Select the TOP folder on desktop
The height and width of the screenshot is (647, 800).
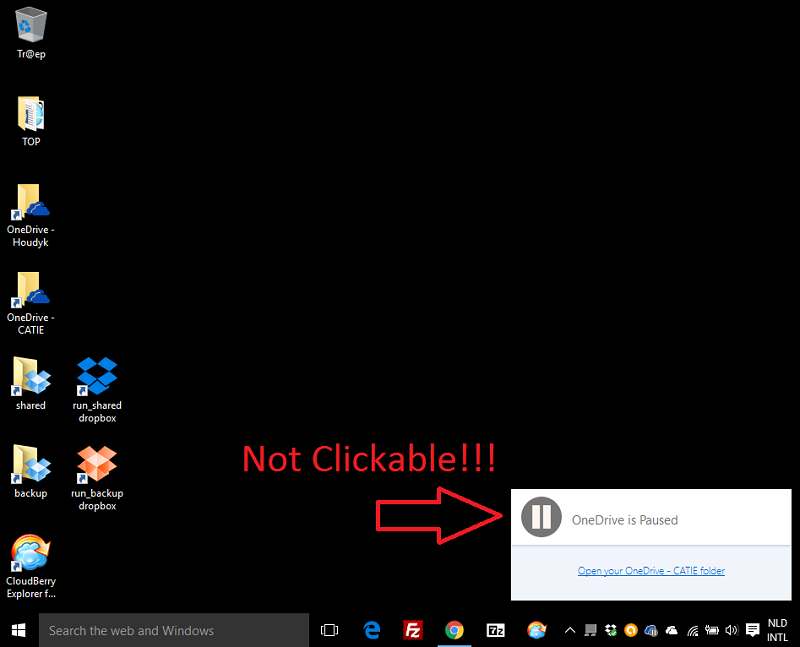[31, 114]
